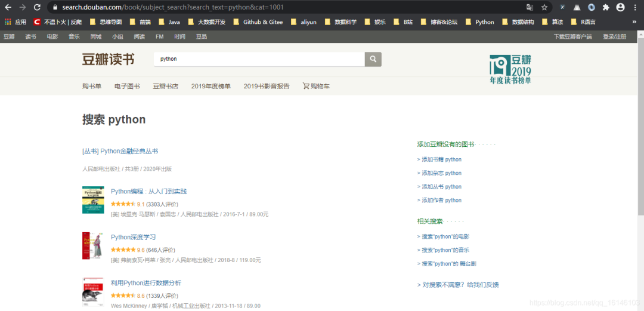Go to 时间 in the top navigation

[179, 36]
